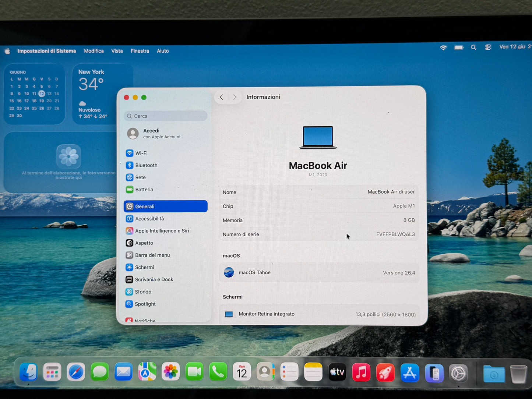The height and width of the screenshot is (399, 532).
Task: Open App Store from the Dock
Action: point(410,373)
